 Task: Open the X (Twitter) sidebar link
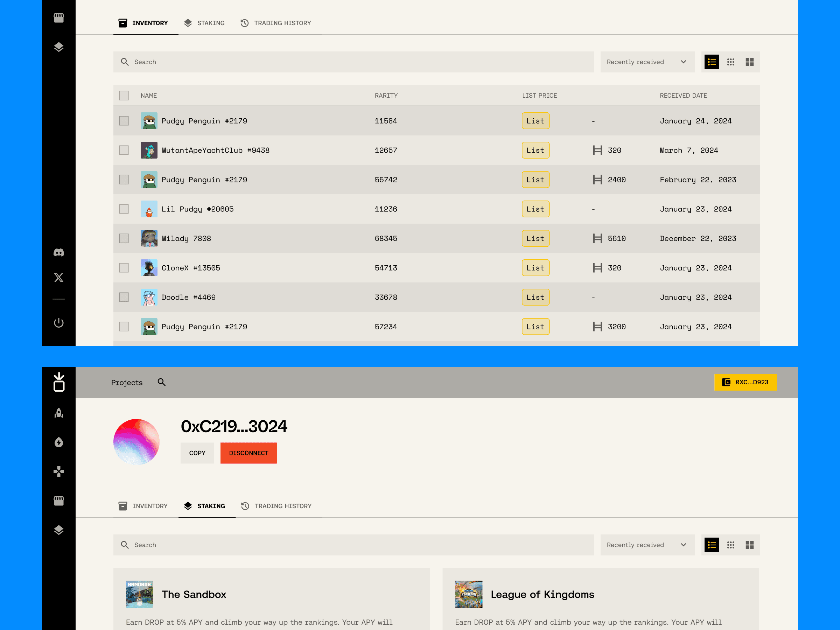tap(58, 278)
